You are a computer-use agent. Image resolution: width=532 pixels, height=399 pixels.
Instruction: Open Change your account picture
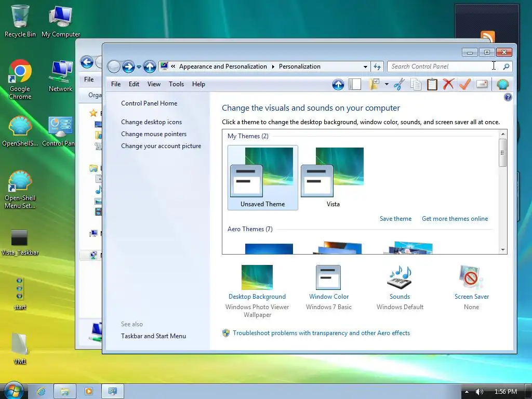pyautogui.click(x=161, y=146)
